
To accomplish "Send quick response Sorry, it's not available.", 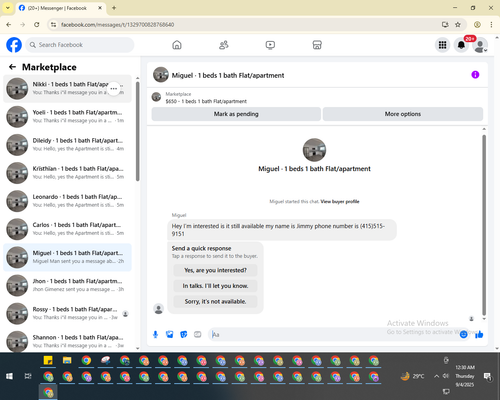I will 215,302.
